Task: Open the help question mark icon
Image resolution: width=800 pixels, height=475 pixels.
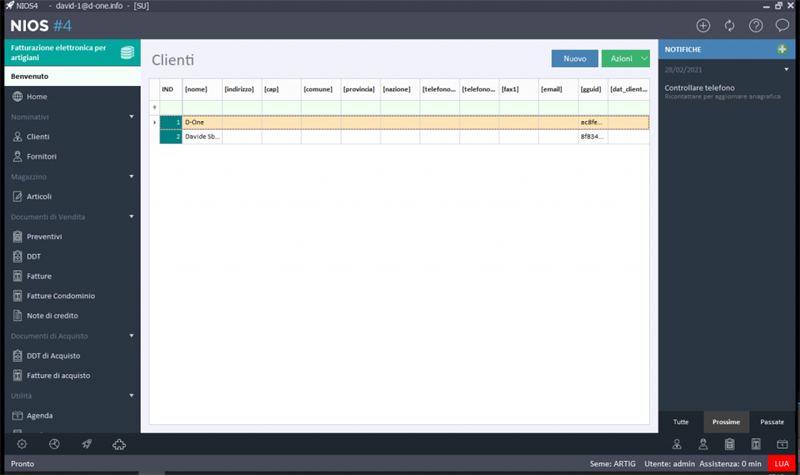Action: click(756, 26)
